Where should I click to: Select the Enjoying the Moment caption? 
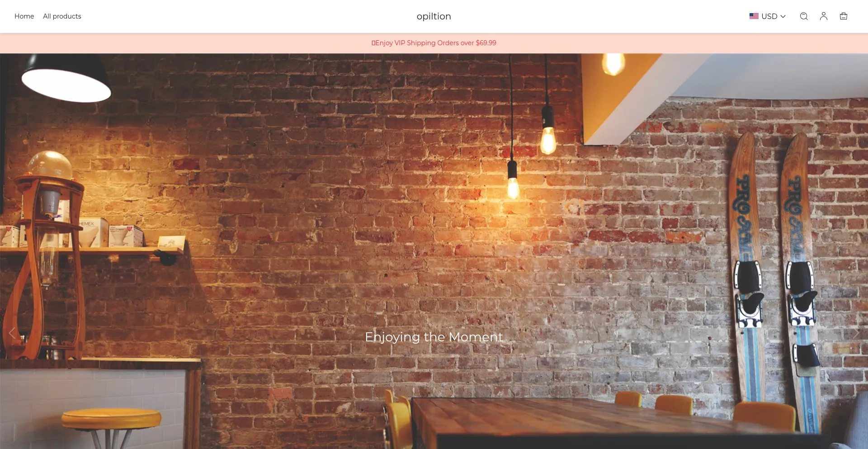click(x=434, y=337)
